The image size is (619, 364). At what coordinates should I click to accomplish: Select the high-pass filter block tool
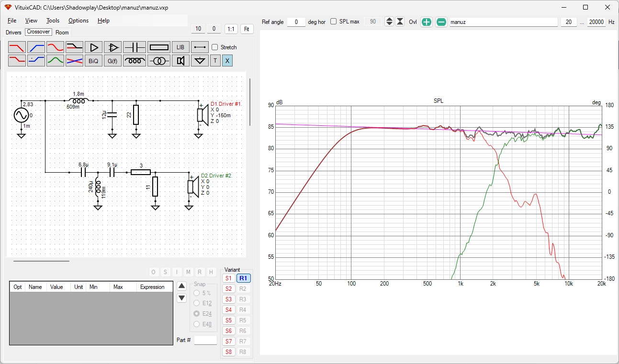[x=36, y=47]
